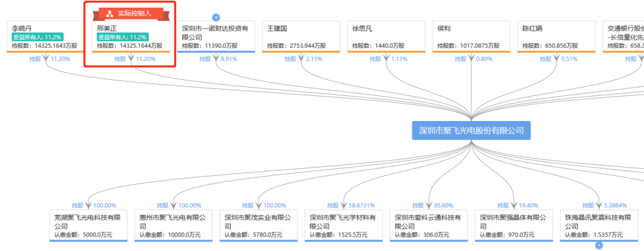The image size is (644, 251).
Task: Select 认缴金额 1.5357万元 text
Action: [x=593, y=235]
